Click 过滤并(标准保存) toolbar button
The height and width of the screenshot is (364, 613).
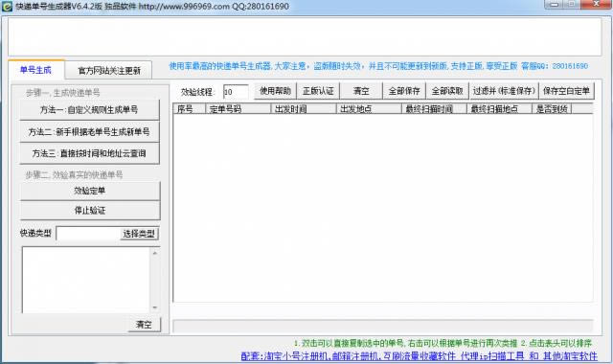[504, 91]
